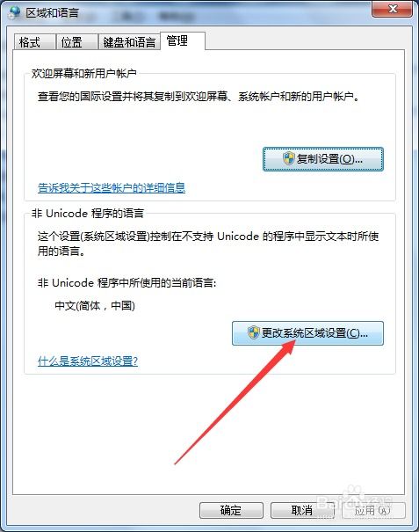The image size is (419, 532).
Task: Click the 区域和语言 window title text
Action: point(52,13)
